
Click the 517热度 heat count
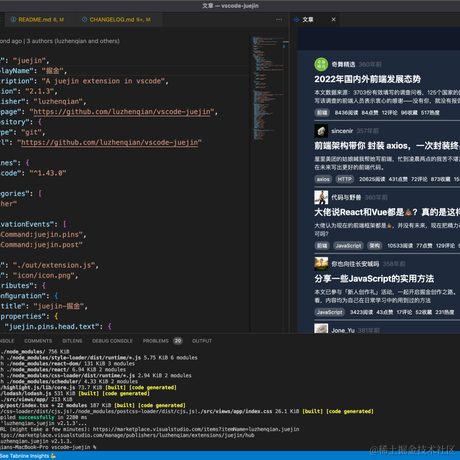pyautogui.click(x=430, y=113)
